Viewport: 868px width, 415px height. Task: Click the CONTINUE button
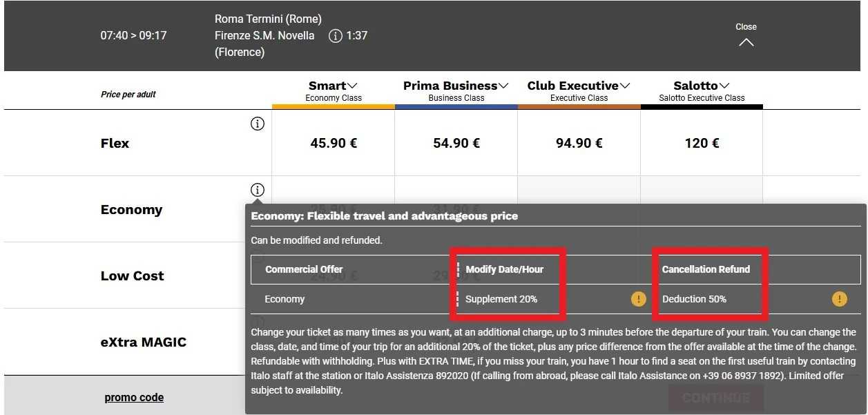pos(715,398)
